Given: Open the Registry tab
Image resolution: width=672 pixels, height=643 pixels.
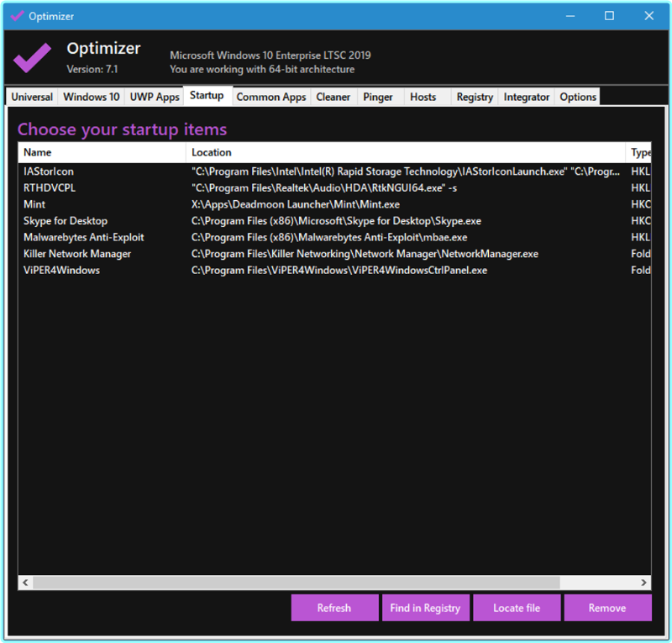Looking at the screenshot, I should pos(475,97).
